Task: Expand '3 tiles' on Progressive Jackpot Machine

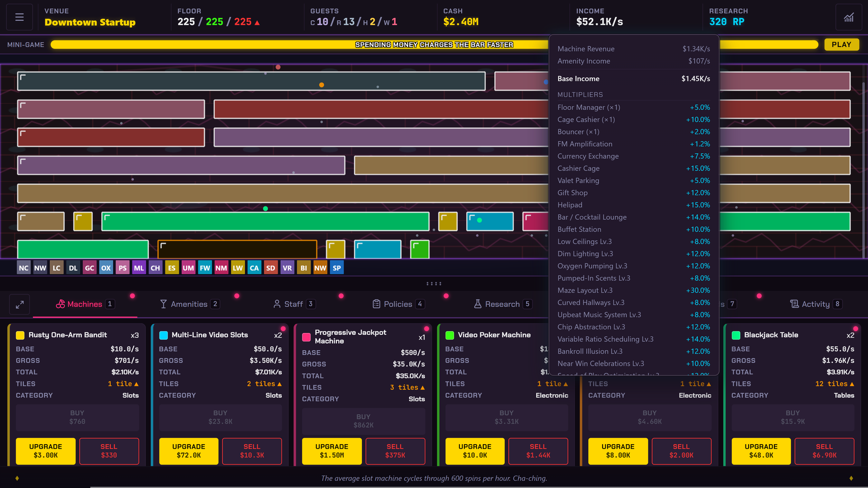Action: [x=407, y=388]
